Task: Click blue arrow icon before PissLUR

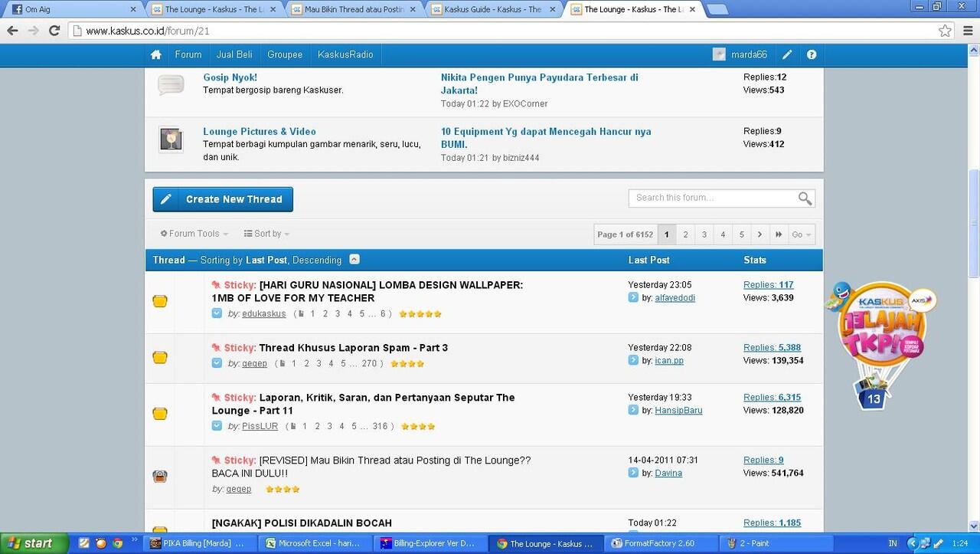Action: 217,426
